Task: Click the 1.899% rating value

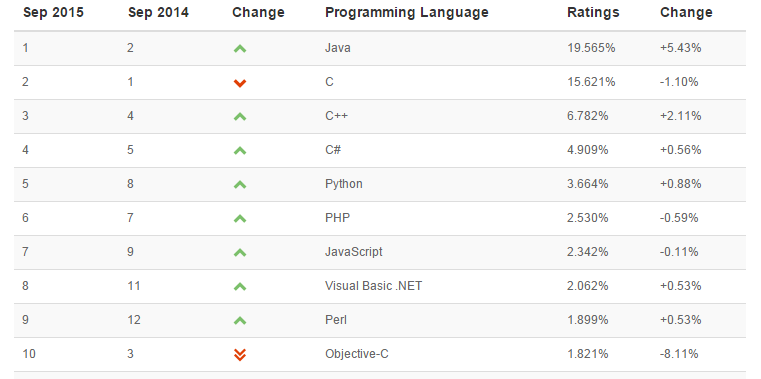Action: click(x=588, y=320)
